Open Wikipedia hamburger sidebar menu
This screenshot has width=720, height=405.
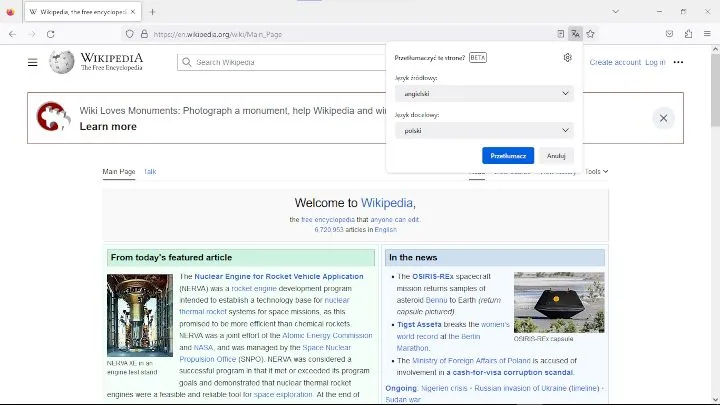pyautogui.click(x=33, y=62)
